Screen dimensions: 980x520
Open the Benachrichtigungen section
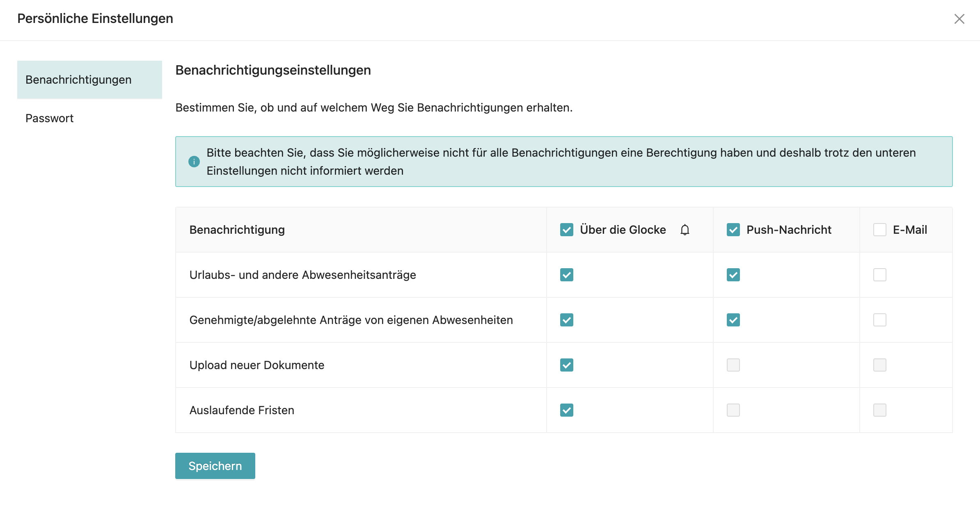79,80
